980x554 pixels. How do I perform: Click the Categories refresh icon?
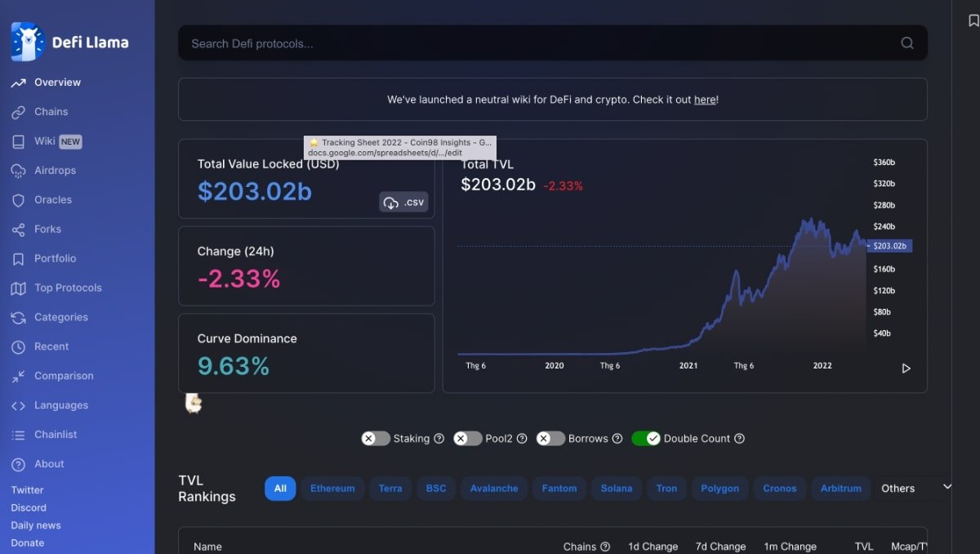tap(19, 318)
